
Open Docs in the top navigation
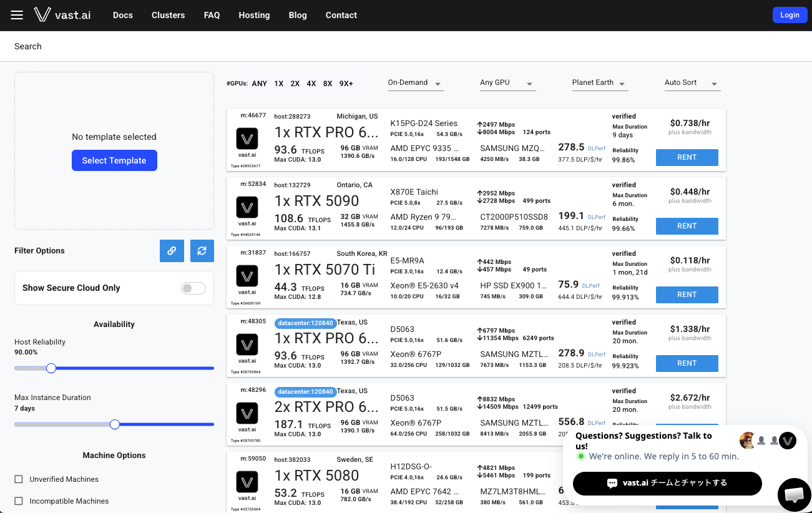tap(123, 15)
